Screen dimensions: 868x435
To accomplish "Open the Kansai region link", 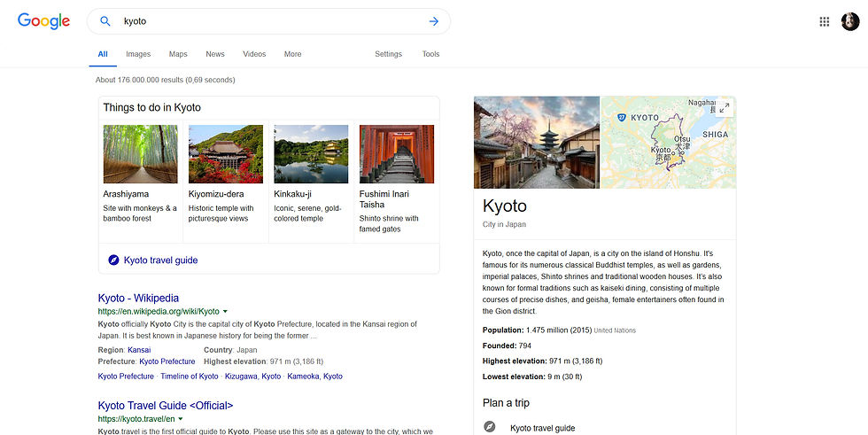I will pos(139,350).
